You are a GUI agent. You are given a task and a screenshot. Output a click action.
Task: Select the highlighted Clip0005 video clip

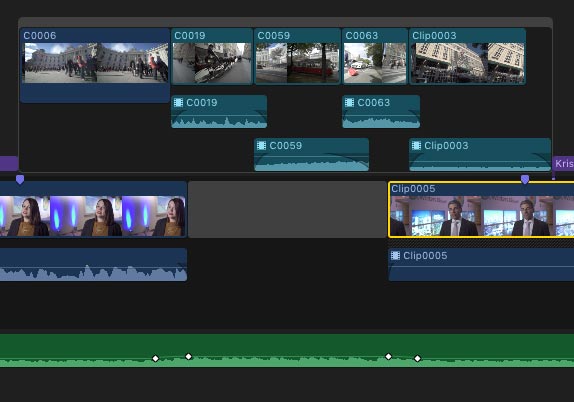click(481, 209)
